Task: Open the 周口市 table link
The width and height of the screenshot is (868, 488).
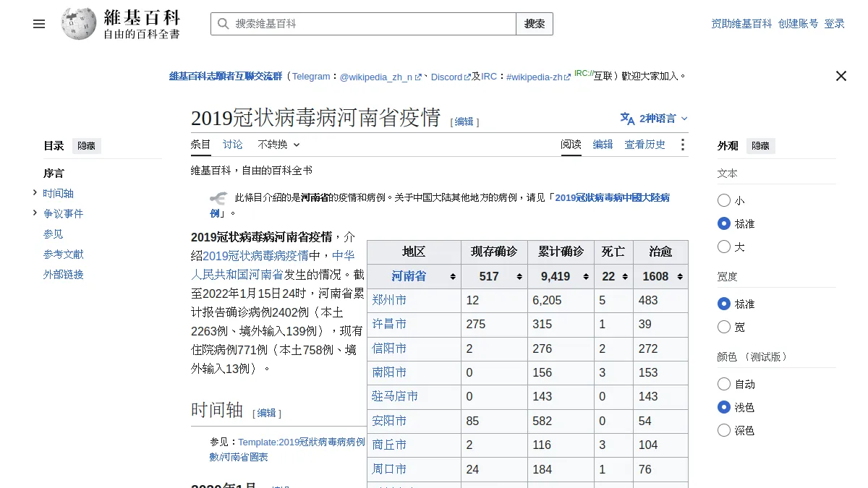Action: coord(389,469)
